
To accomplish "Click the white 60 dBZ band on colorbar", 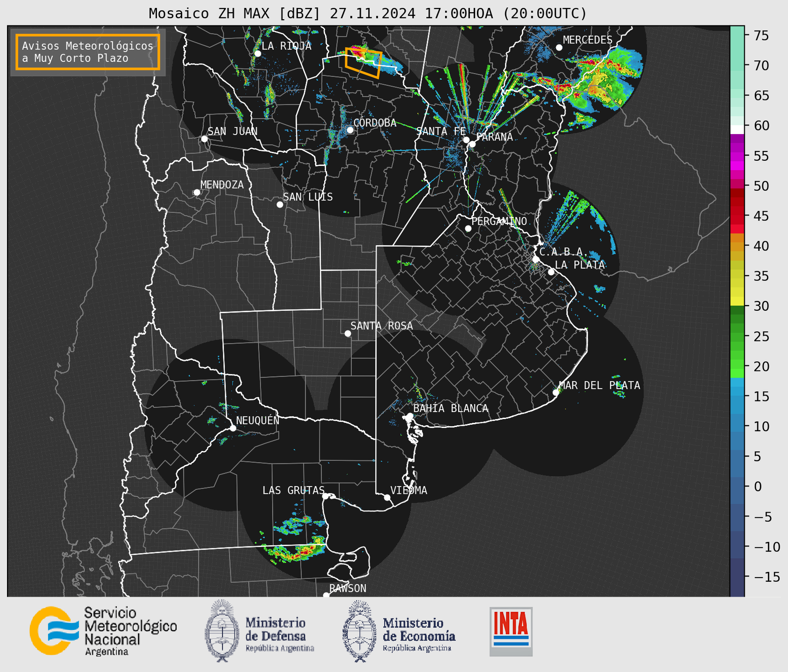I will click(x=737, y=129).
